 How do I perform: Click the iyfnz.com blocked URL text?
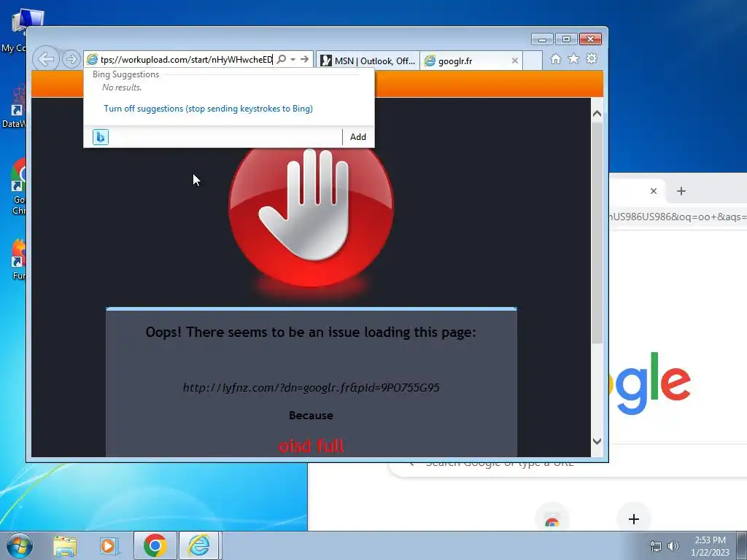311,388
